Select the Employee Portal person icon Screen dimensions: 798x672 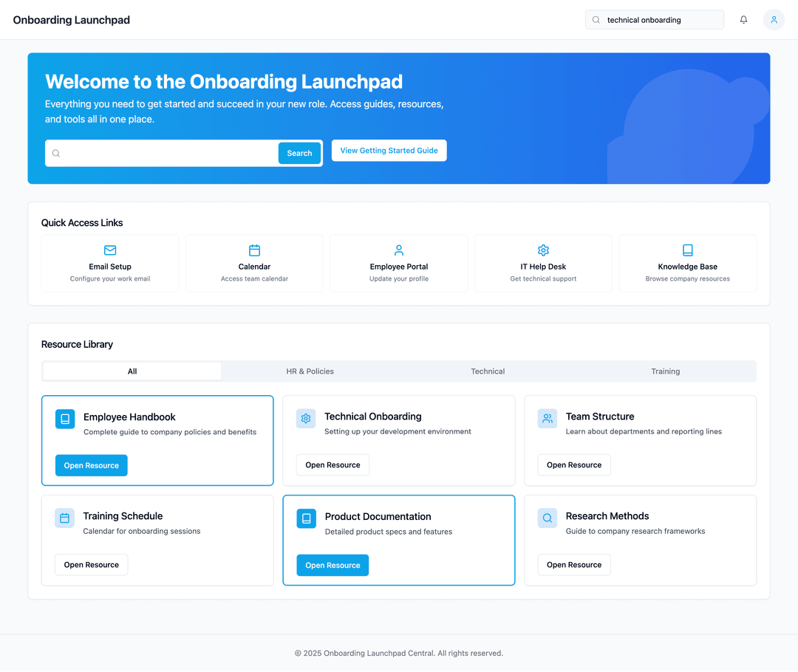399,250
